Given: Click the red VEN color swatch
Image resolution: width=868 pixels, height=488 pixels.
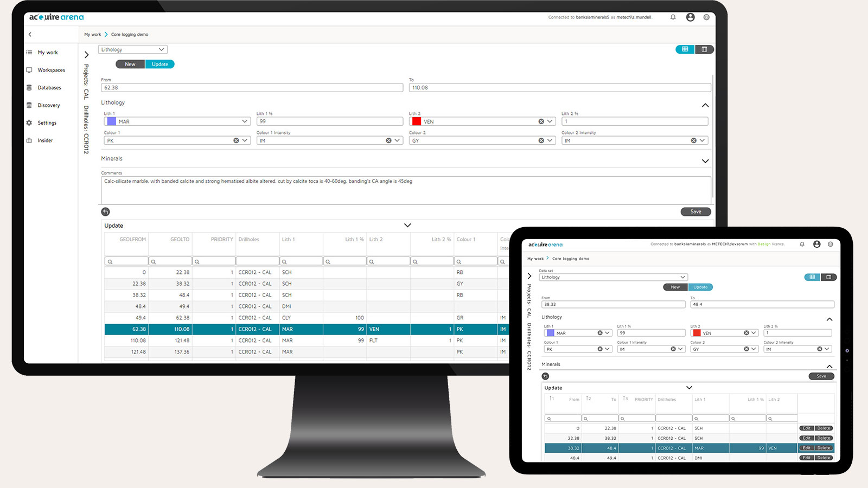Looking at the screenshot, I should click(x=416, y=121).
